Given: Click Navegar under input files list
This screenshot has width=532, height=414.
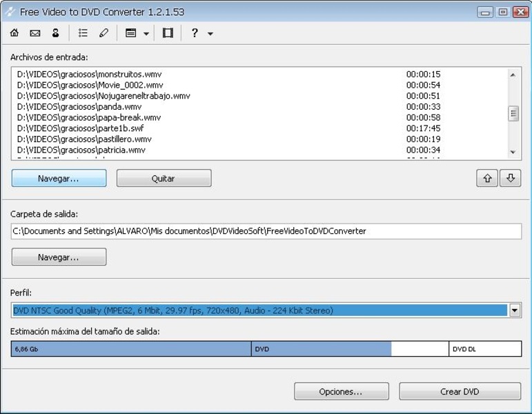Looking at the screenshot, I should pyautogui.click(x=59, y=178).
